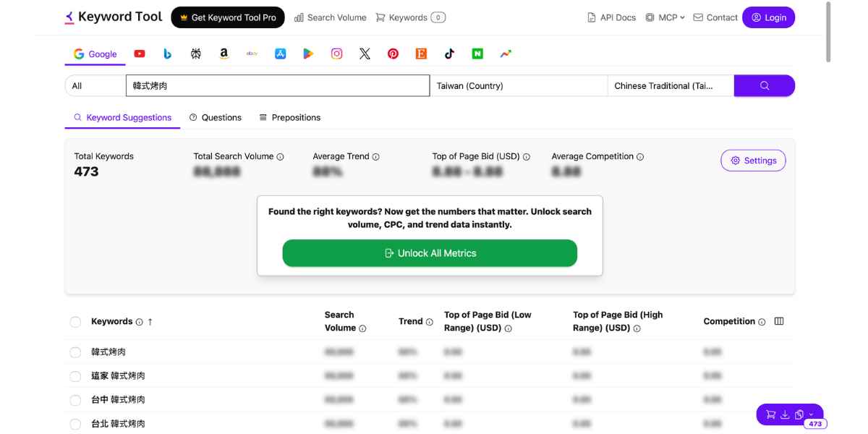868x434 pixels.
Task: Click the Keyword Tool logo
Action: tap(114, 17)
